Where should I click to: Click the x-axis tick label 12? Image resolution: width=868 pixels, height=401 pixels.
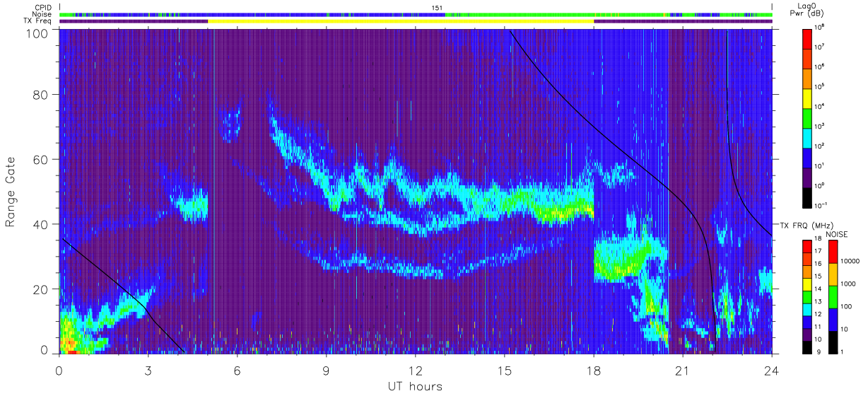coord(415,371)
